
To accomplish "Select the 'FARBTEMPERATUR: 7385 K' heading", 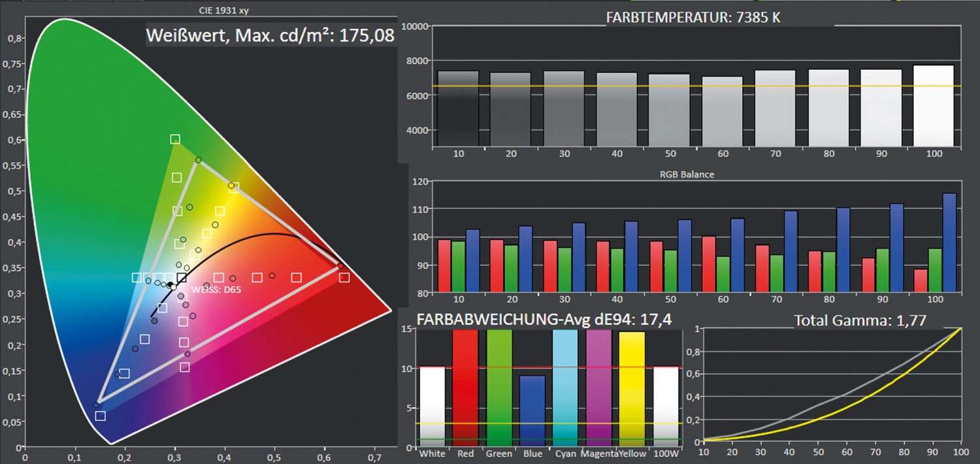I will pos(693,18).
